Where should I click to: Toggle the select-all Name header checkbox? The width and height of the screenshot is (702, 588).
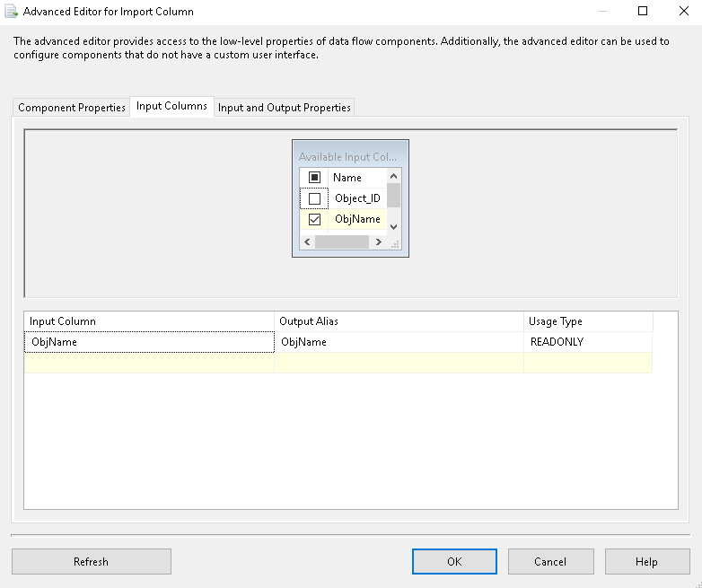[x=314, y=178]
